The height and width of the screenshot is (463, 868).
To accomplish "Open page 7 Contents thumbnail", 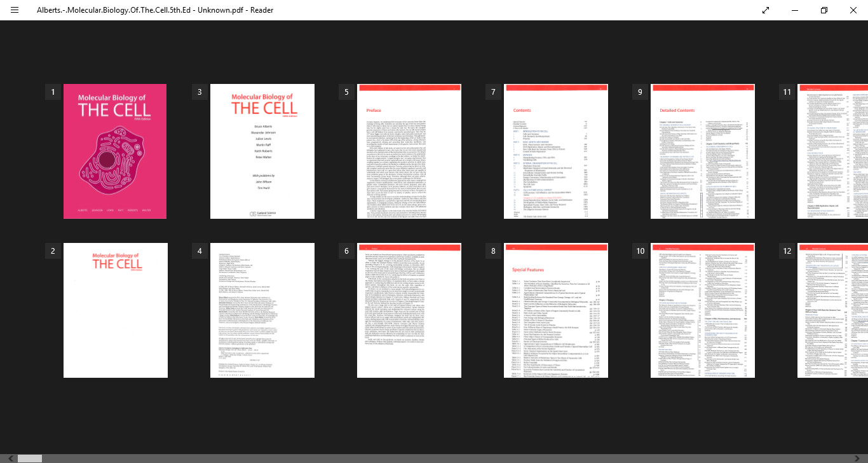I will (x=556, y=151).
